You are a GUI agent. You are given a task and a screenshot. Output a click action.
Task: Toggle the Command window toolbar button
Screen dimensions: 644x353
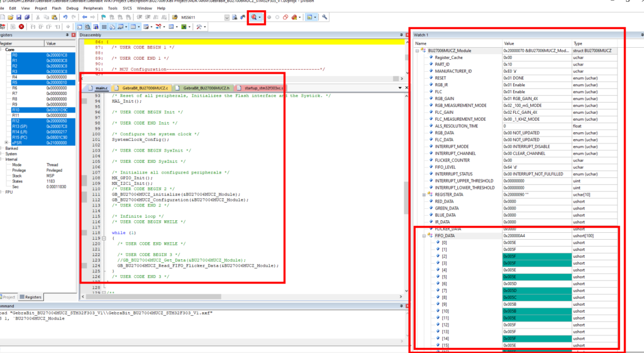pos(79,26)
